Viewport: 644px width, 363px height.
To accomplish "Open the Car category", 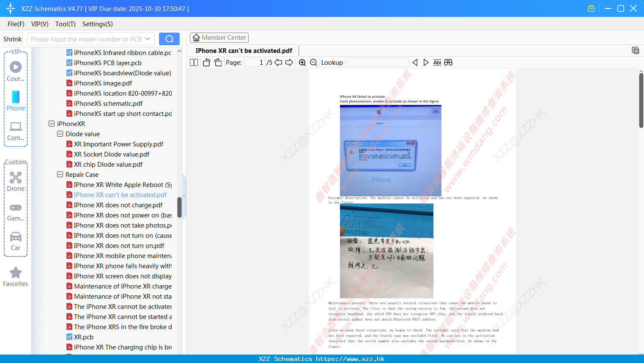I will 16,242.
